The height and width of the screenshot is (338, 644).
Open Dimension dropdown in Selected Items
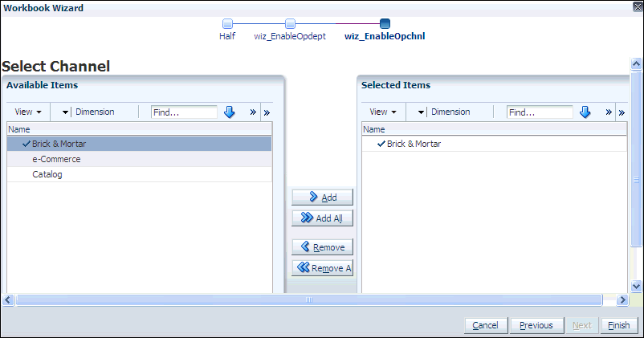click(421, 112)
